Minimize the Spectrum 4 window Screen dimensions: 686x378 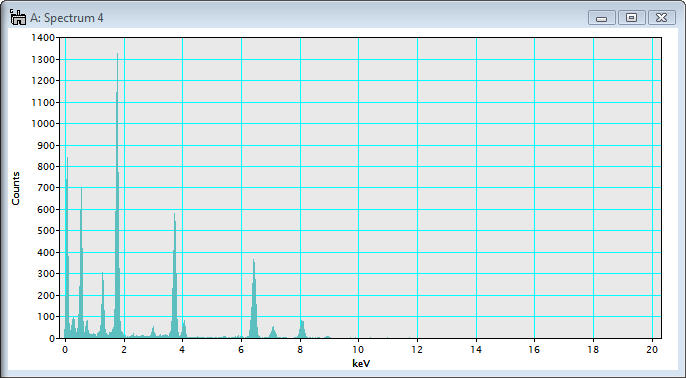point(602,18)
